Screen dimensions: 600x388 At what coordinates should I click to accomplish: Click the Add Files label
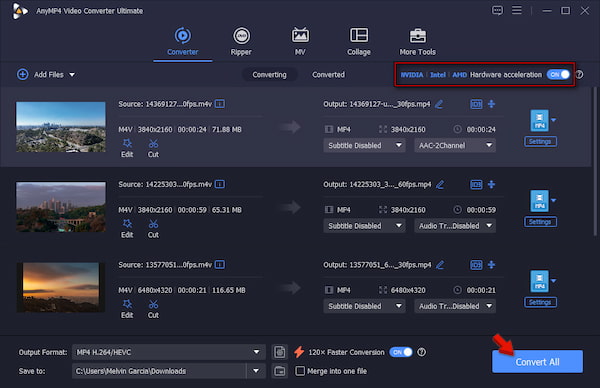[49, 75]
